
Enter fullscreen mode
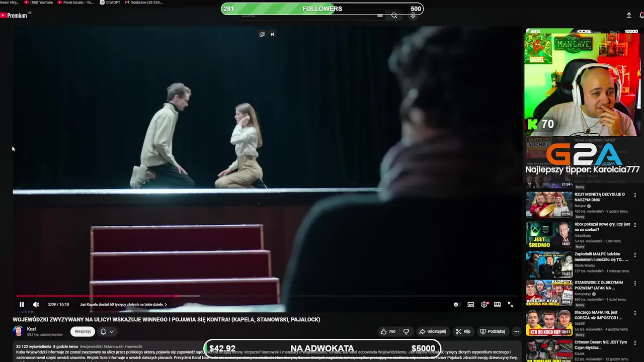coord(511,304)
